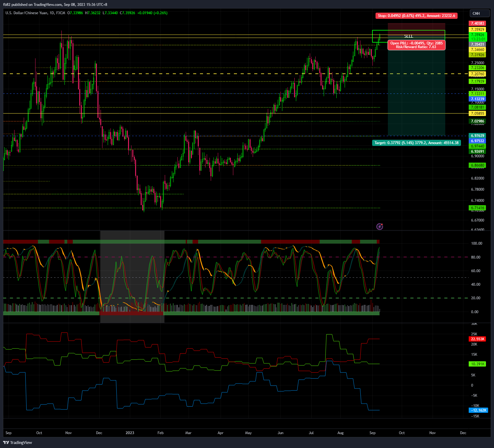Select the blue 7.13239 price label
The width and height of the screenshot is (494, 448).
[478, 99]
